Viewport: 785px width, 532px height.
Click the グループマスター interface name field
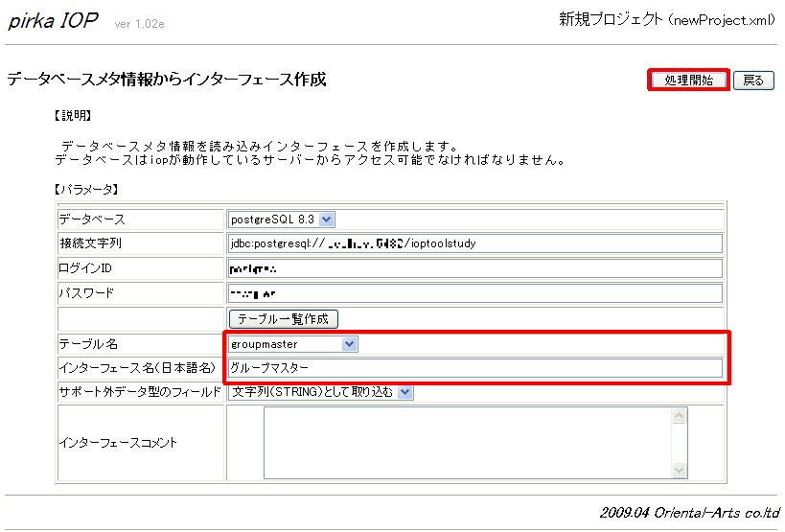click(x=474, y=367)
